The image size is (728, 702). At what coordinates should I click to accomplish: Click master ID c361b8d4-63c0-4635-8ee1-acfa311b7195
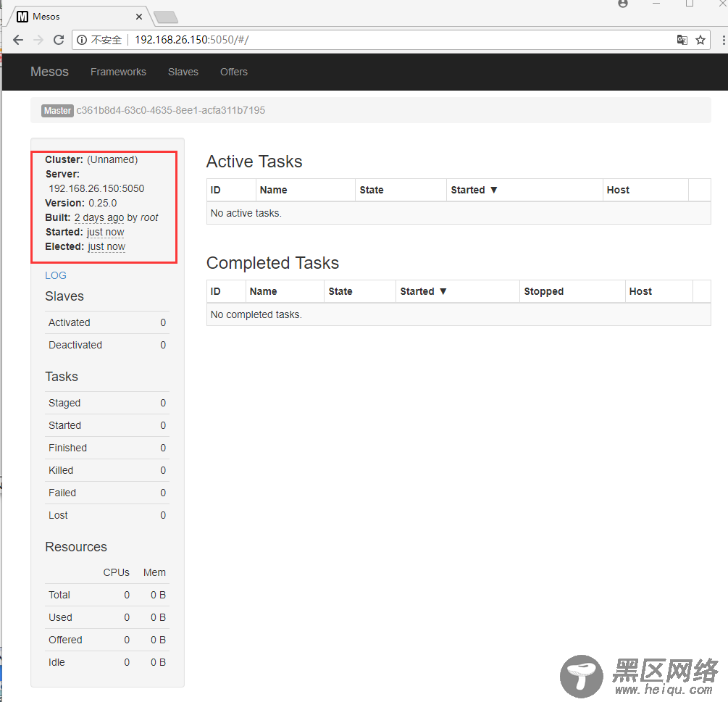[x=171, y=111]
